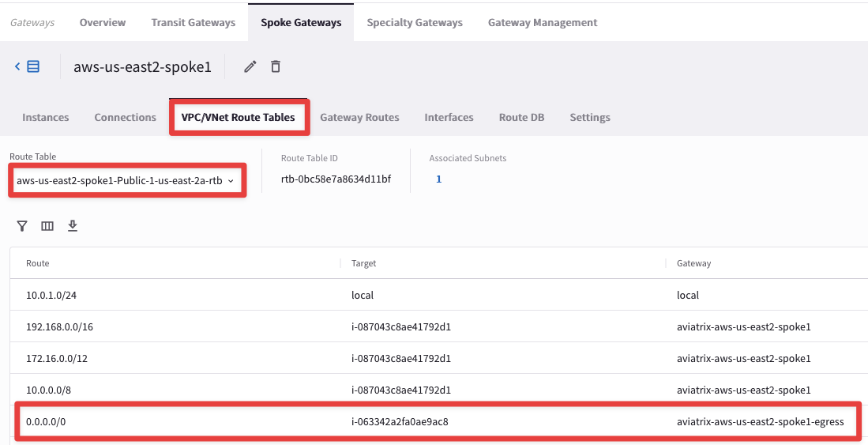Open the gateway Settings sub-tab
Viewport: 868px width, 445px height.
tap(590, 118)
